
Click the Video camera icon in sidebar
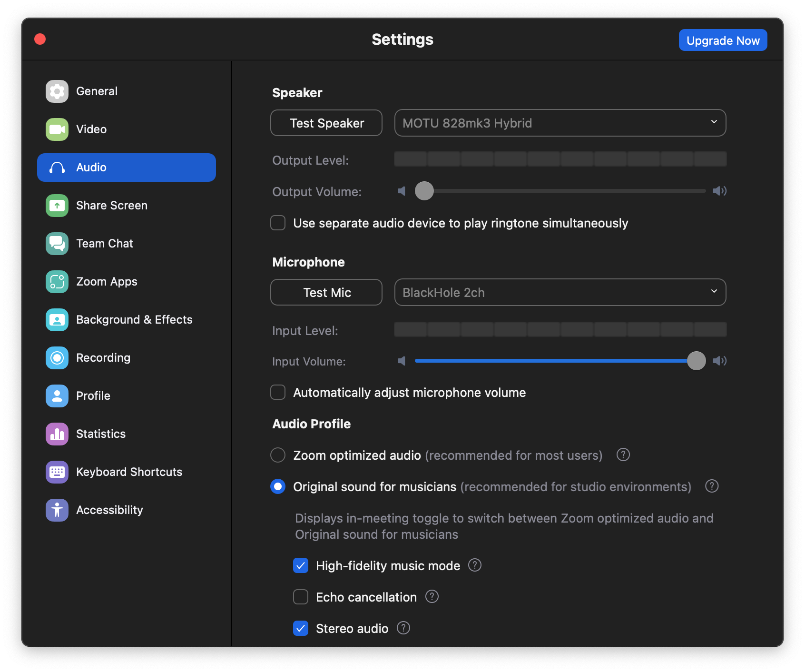pos(57,129)
